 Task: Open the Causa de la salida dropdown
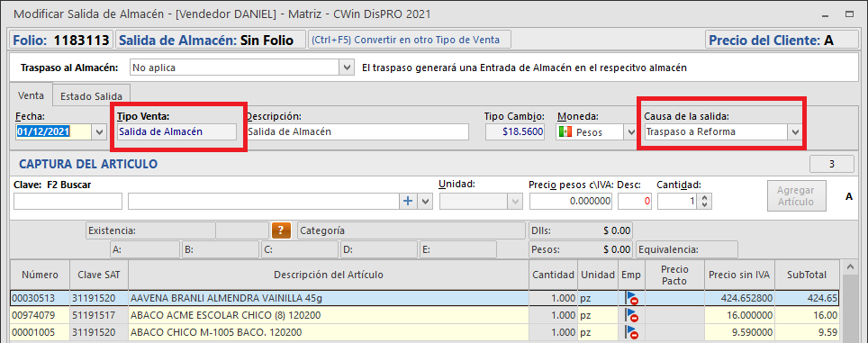795,132
